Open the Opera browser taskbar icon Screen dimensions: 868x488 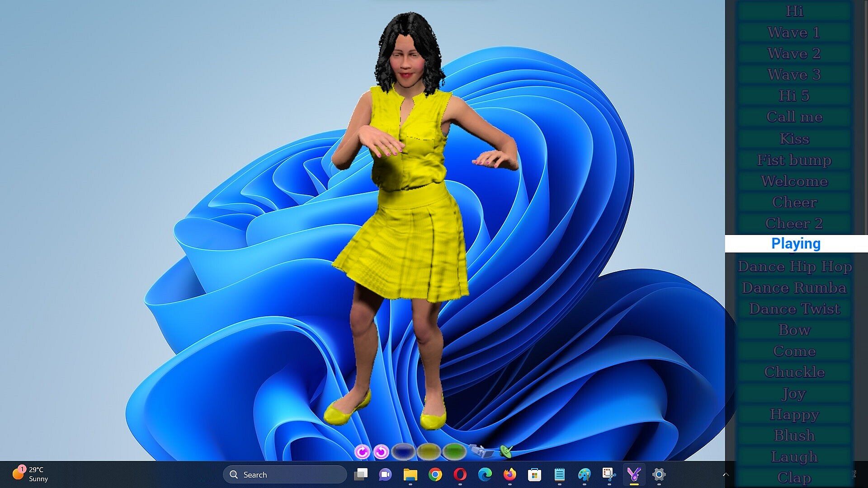(460, 474)
